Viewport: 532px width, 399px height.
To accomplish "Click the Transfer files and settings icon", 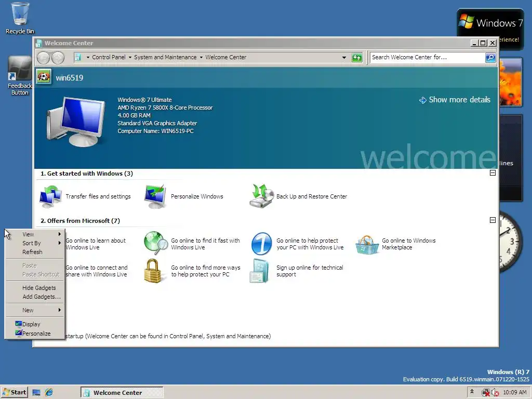I will (50, 196).
